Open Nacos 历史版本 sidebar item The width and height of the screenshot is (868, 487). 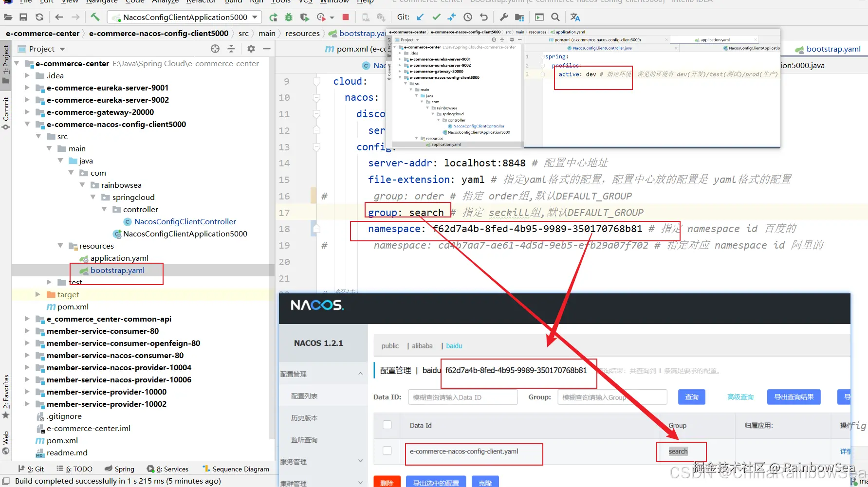tap(304, 418)
